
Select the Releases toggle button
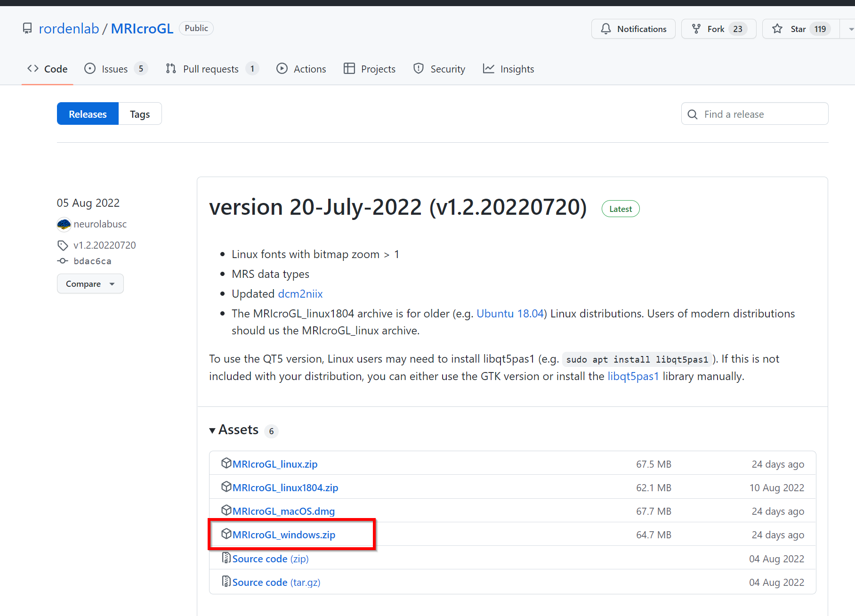pyautogui.click(x=88, y=114)
